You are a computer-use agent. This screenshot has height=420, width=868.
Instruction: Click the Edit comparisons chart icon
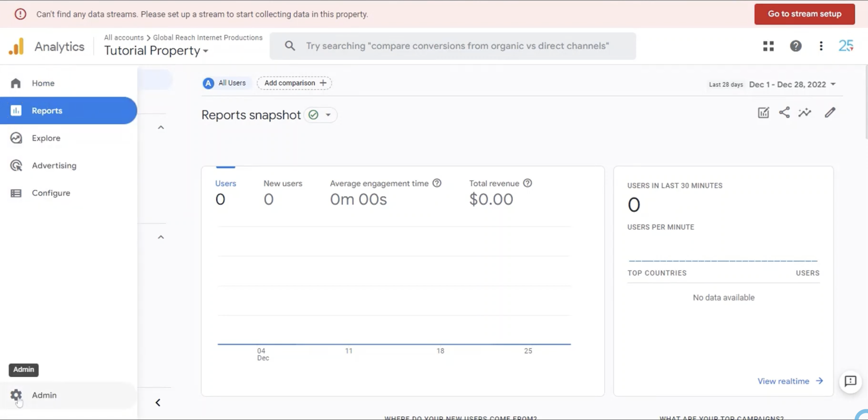[x=763, y=112]
